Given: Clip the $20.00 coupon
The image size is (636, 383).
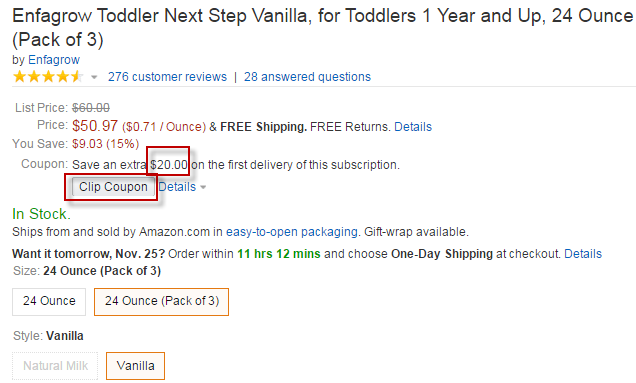Looking at the screenshot, I should pos(113,187).
